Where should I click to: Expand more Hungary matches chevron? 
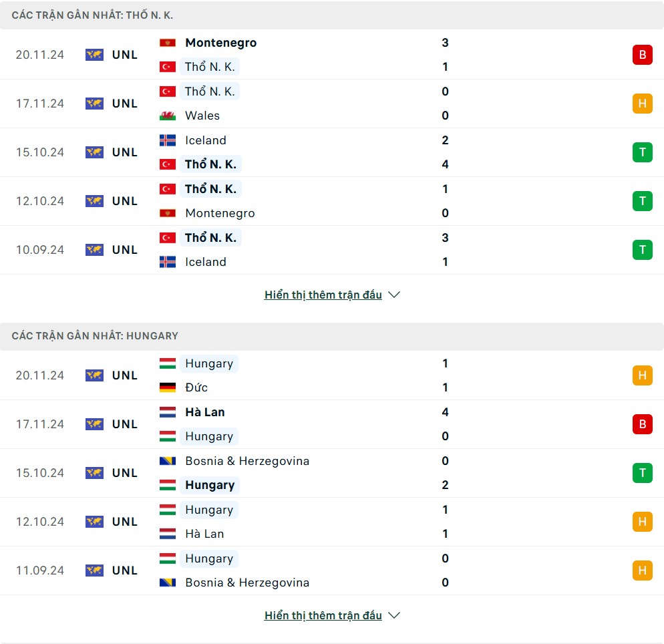[394, 615]
